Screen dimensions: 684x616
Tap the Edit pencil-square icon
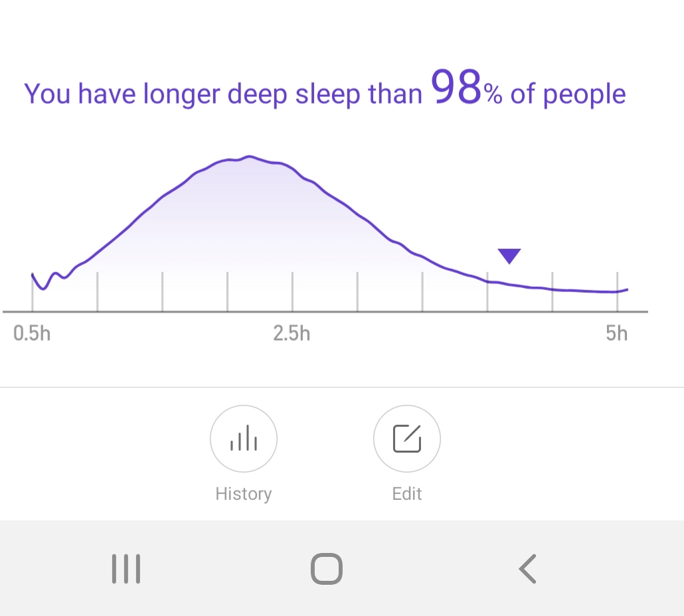click(x=407, y=438)
